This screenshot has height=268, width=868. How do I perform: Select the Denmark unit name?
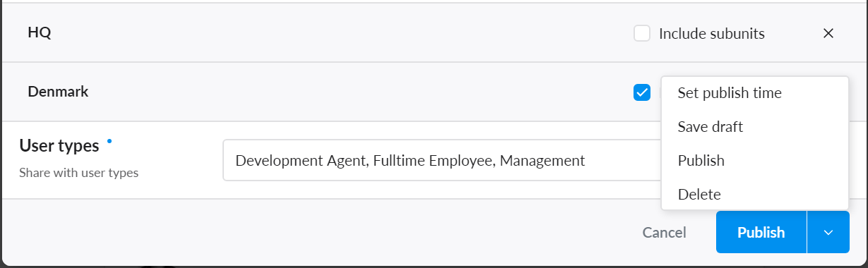tap(58, 91)
